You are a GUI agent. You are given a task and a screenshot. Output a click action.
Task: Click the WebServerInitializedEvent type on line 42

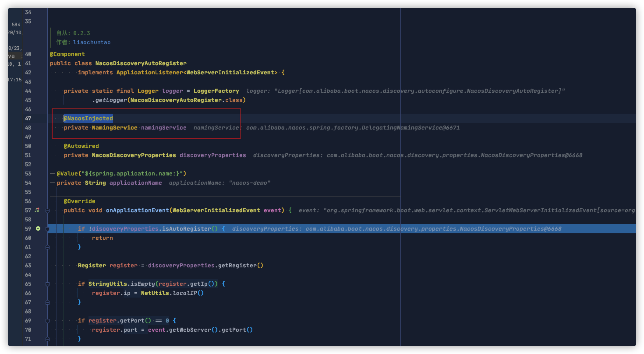coord(230,72)
